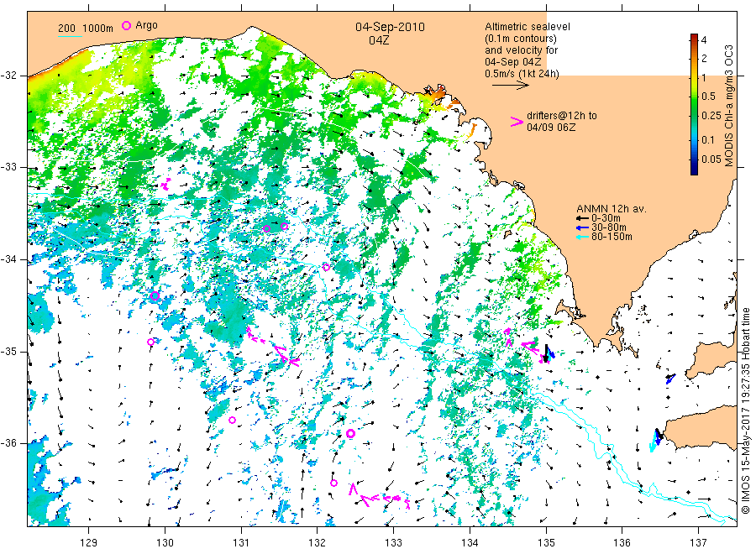Click the '137' longitude axis label
Viewport: 756px width, 554px height.
pyautogui.click(x=698, y=543)
